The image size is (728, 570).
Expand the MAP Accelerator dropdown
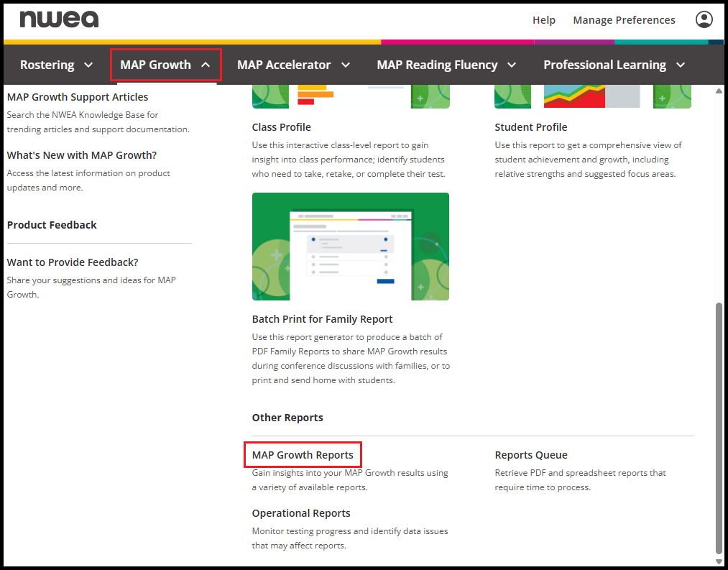click(293, 65)
